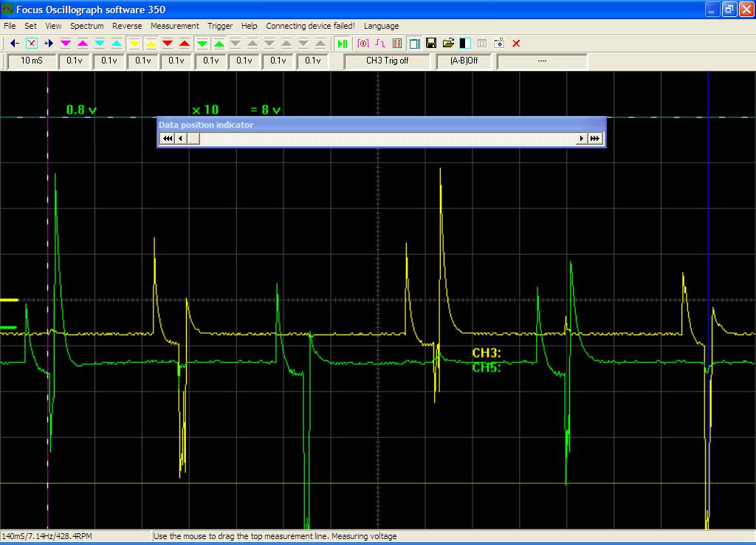Click the blue right-arrow plus toolbar icon
Screen dimensions: 756x545
[x=48, y=44]
